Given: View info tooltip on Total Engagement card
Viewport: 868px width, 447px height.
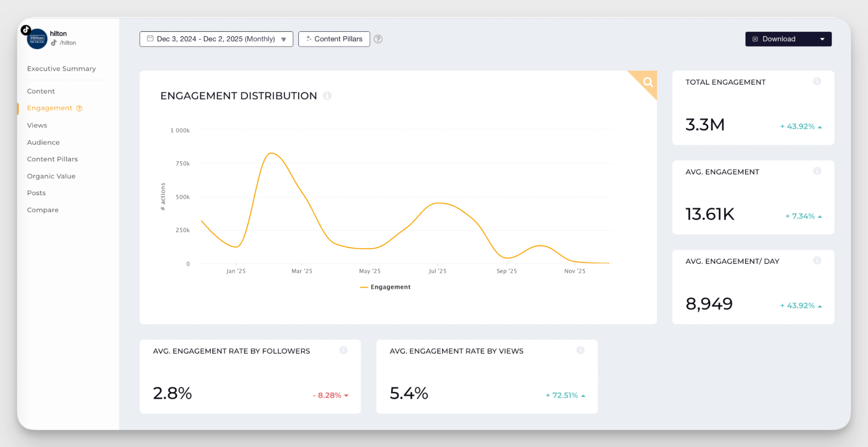Looking at the screenshot, I should 817,81.
